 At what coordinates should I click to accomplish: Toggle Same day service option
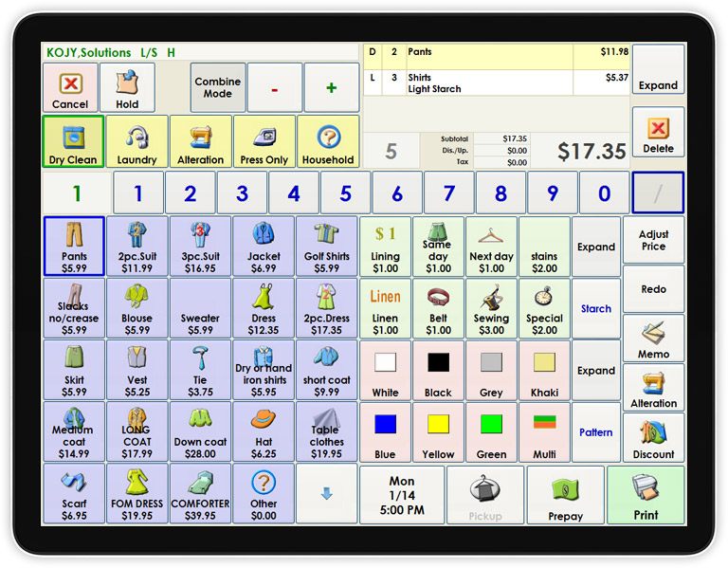coord(438,246)
